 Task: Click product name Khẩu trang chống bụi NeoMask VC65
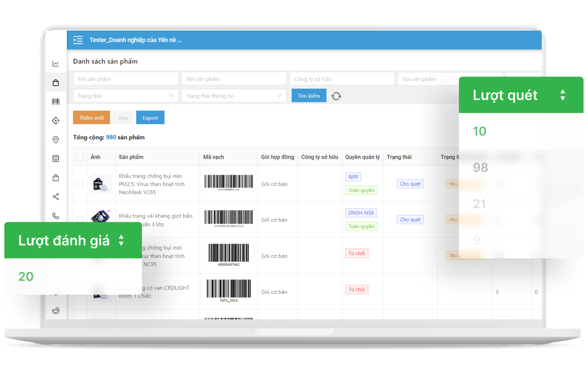point(152,184)
